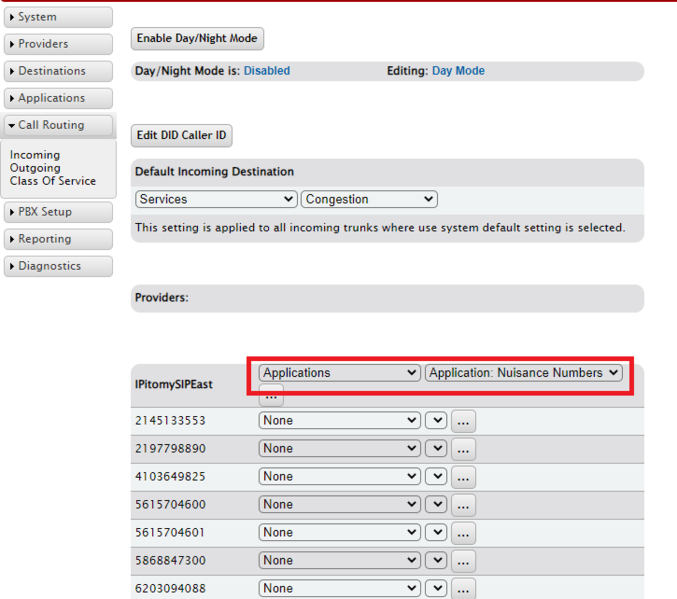Click the ellipsis button for DID 5868847300
The image size is (677, 599).
[x=463, y=561]
